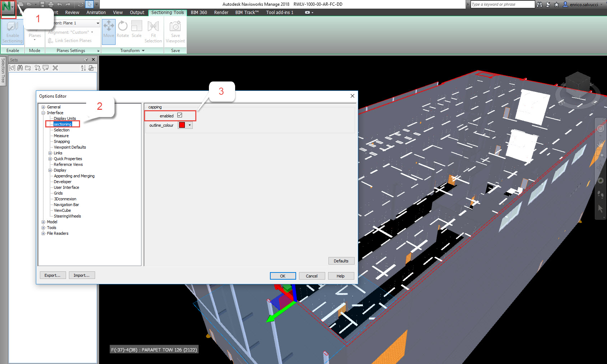The height and width of the screenshot is (364, 607).
Task: Click the Sort A-Z icon in Sets panel
Action: pyautogui.click(x=83, y=68)
